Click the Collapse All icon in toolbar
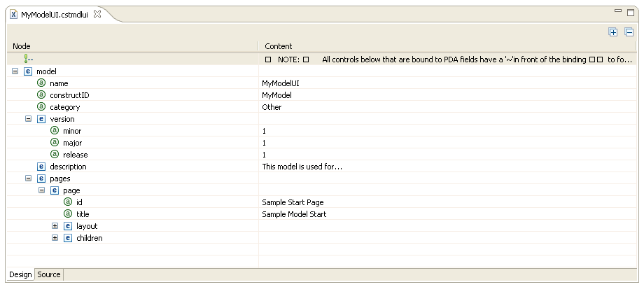 [629, 32]
